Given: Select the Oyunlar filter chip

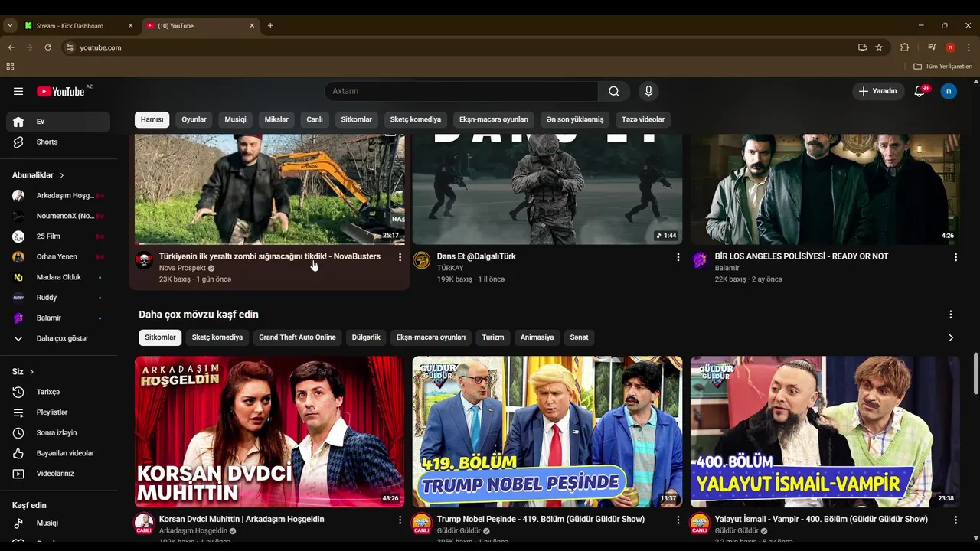Looking at the screenshot, I should (x=194, y=119).
